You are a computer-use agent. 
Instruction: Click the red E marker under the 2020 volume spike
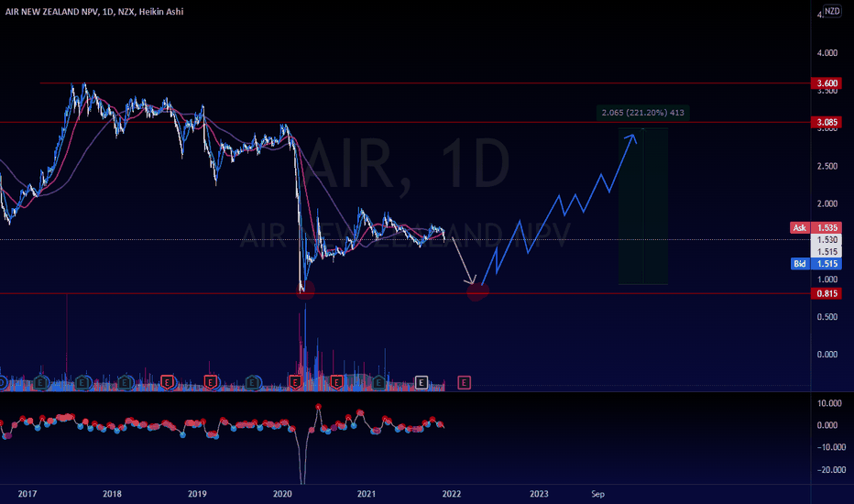(295, 383)
